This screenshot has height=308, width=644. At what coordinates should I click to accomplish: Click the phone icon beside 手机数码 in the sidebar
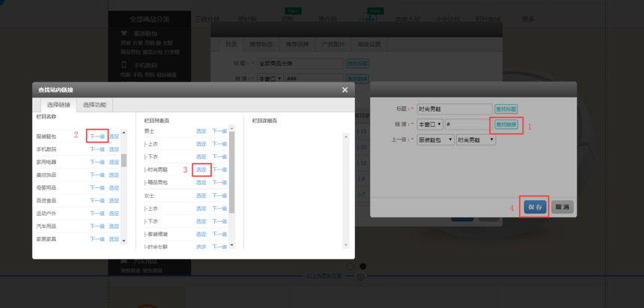124,64
